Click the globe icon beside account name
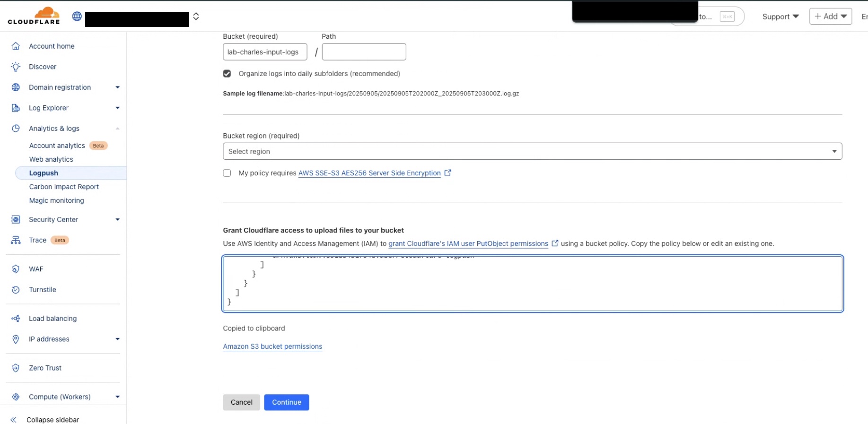The height and width of the screenshot is (424, 868). pos(77,17)
